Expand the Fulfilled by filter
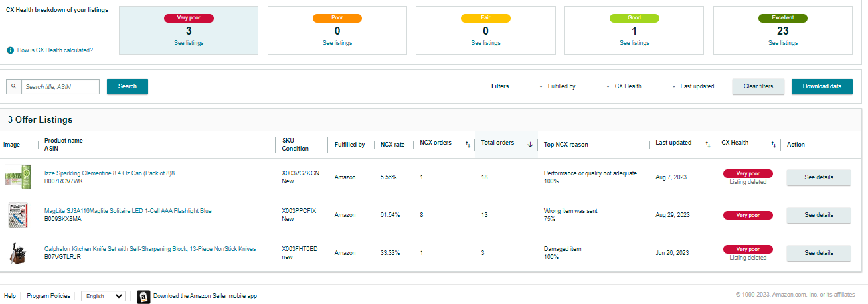868x304 pixels. point(557,86)
